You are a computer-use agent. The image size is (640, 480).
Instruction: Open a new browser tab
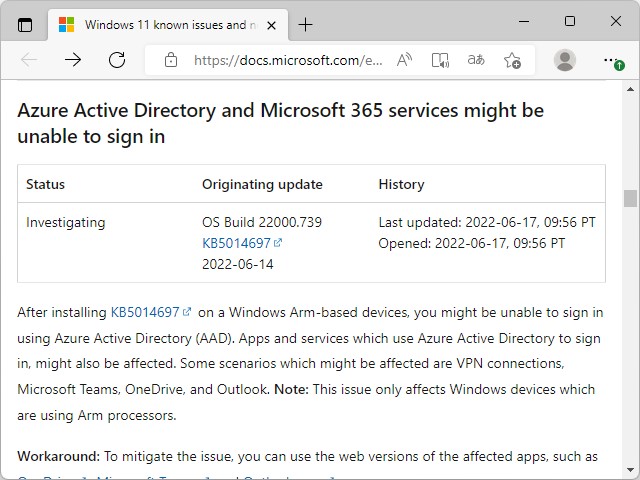[x=305, y=25]
